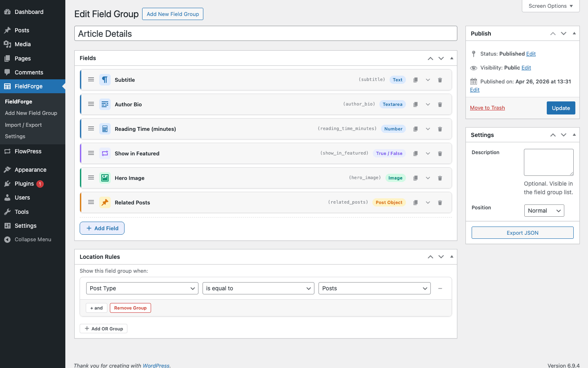Click the Show in Featured toggle type icon
The image size is (588, 368).
[105, 153]
